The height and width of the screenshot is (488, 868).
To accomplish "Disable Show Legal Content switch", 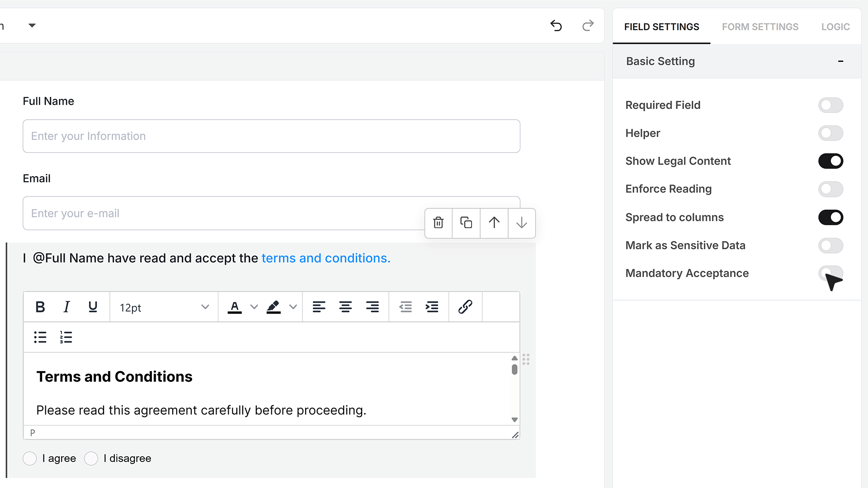I will pyautogui.click(x=830, y=161).
